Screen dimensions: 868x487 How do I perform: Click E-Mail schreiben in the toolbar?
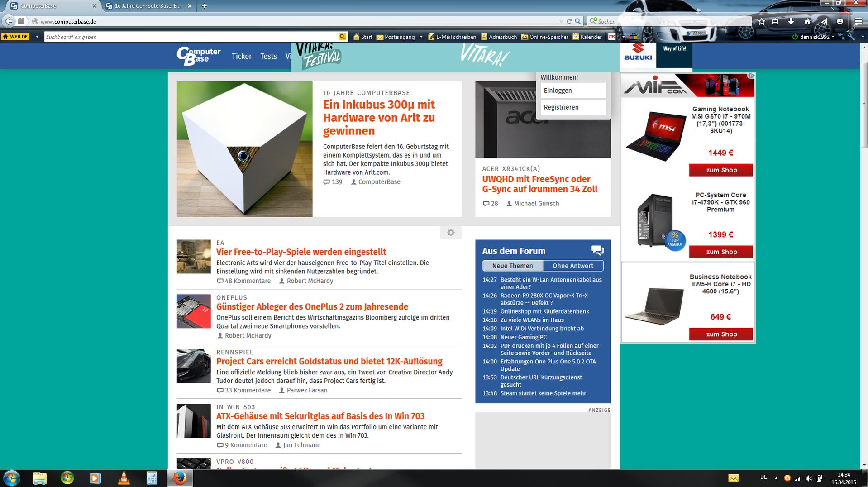pyautogui.click(x=452, y=37)
